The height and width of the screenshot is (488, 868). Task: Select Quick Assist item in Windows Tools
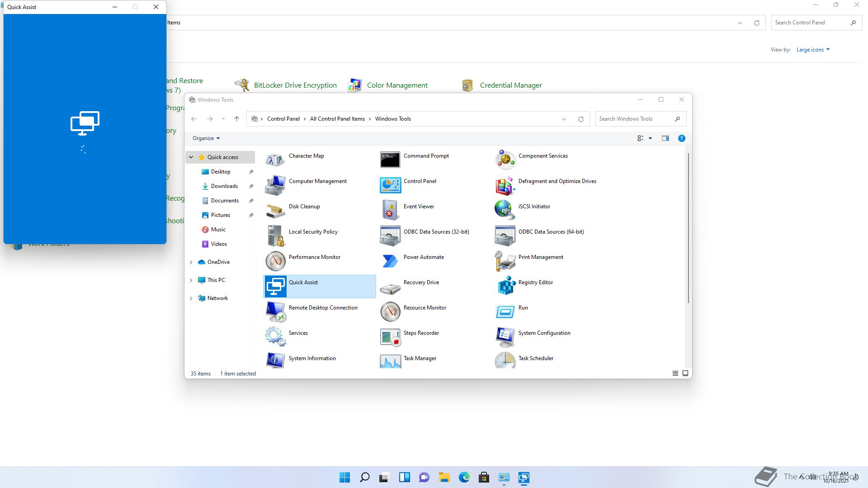click(x=319, y=286)
